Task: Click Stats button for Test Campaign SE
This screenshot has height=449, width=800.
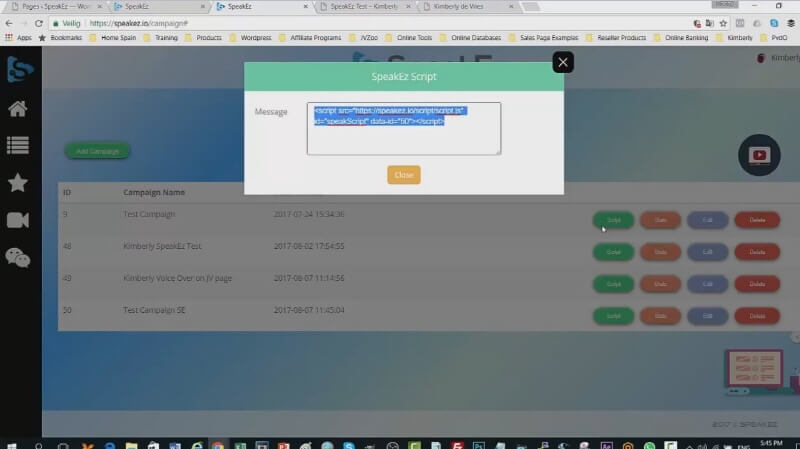Action: (x=660, y=316)
